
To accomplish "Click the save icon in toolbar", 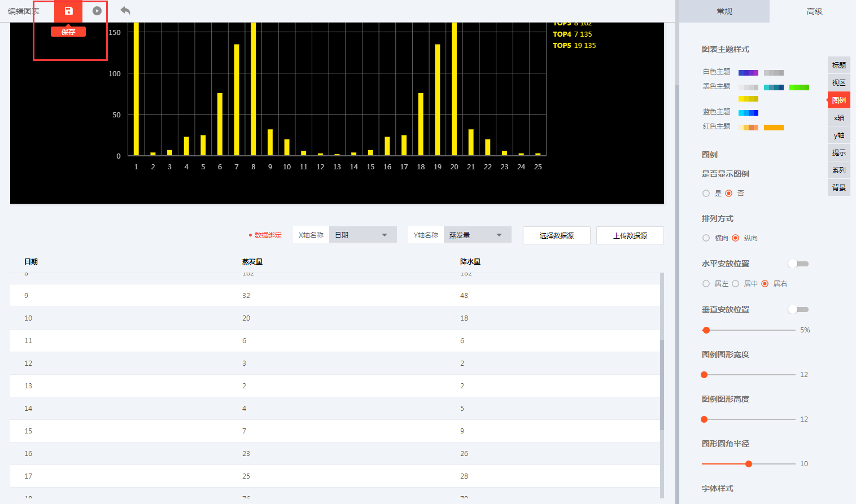I will point(68,11).
